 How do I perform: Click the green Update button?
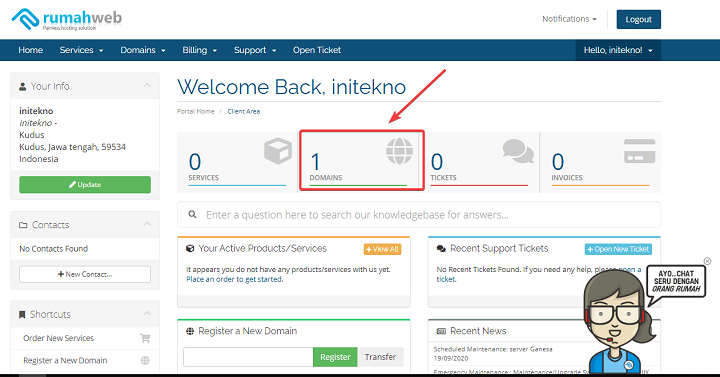85,185
